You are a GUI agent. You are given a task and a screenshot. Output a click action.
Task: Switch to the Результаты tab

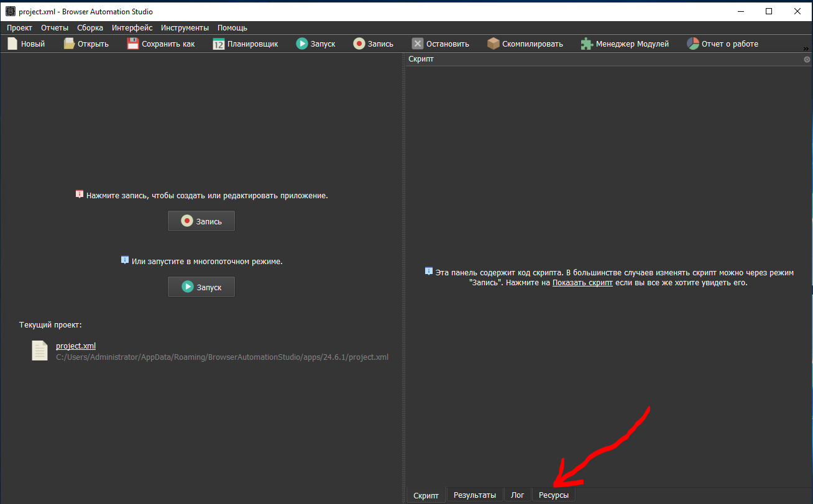[475, 495]
